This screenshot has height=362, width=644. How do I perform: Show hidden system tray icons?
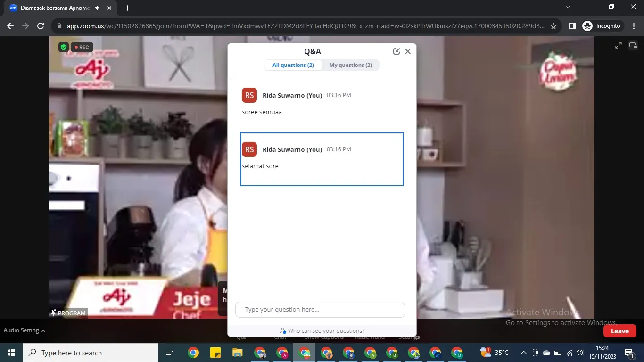click(523, 353)
